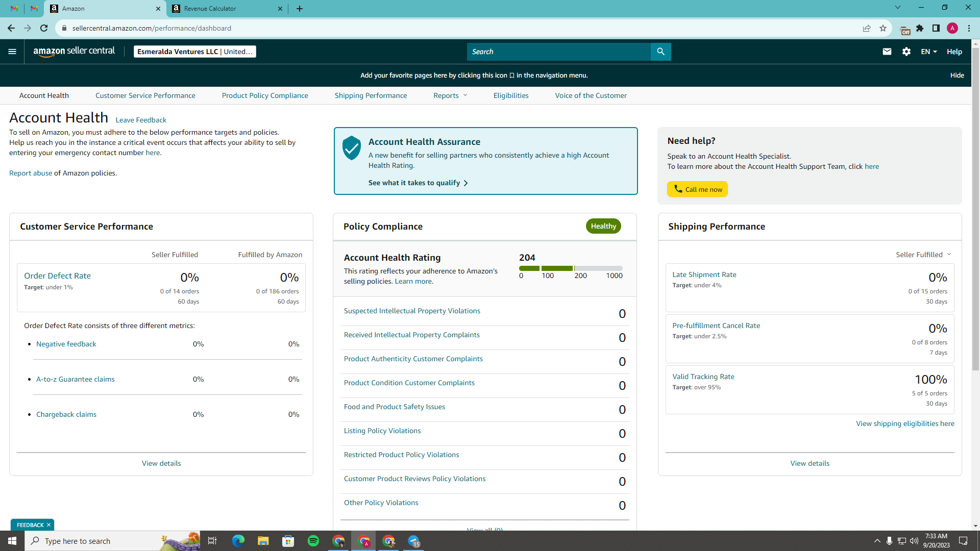Image resolution: width=980 pixels, height=551 pixels.
Task: Click the Call me now button
Action: 697,189
